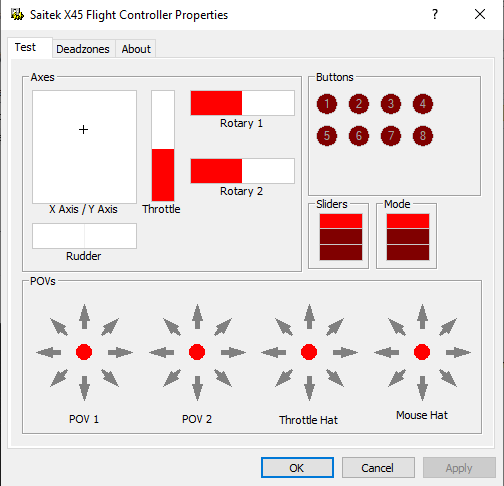Image resolution: width=504 pixels, height=486 pixels.
Task: Click button indicator 5
Action: [327, 136]
